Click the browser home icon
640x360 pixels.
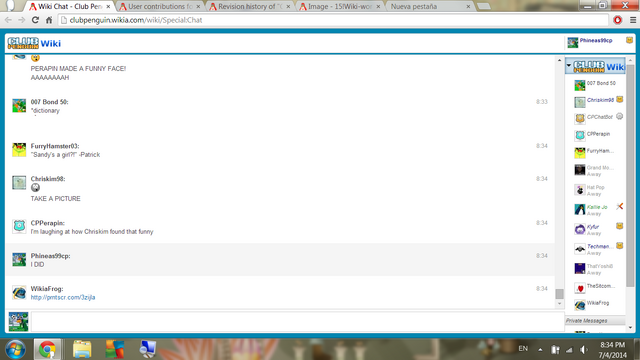[x=49, y=20]
